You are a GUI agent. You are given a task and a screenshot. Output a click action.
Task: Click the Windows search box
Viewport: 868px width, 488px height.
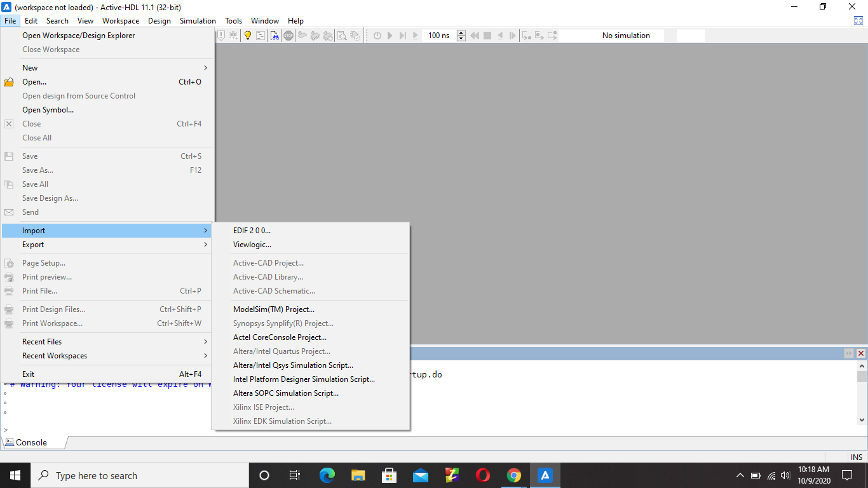click(140, 475)
